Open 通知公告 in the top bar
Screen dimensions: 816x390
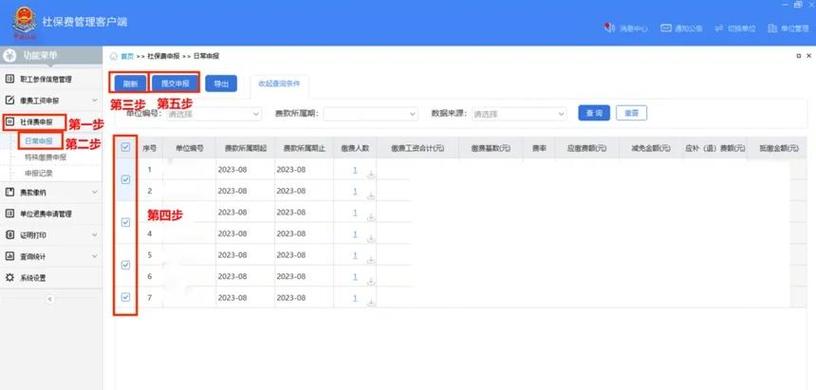688,29
